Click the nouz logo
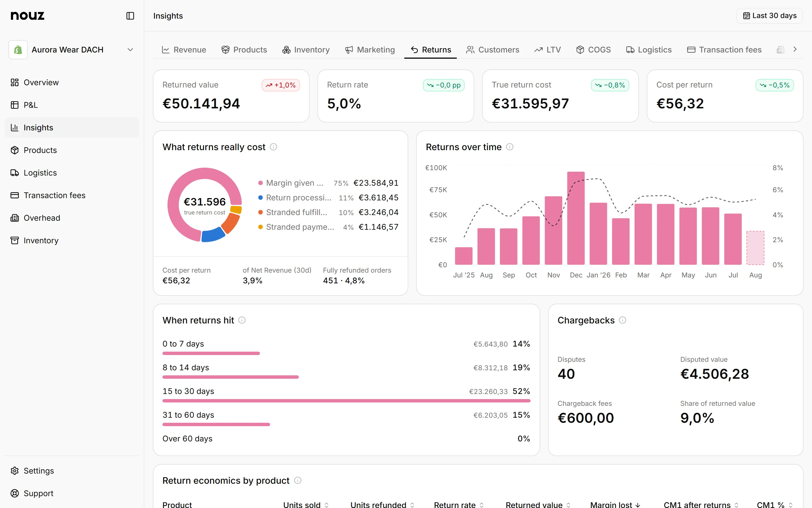This screenshot has width=812, height=508. [x=28, y=16]
